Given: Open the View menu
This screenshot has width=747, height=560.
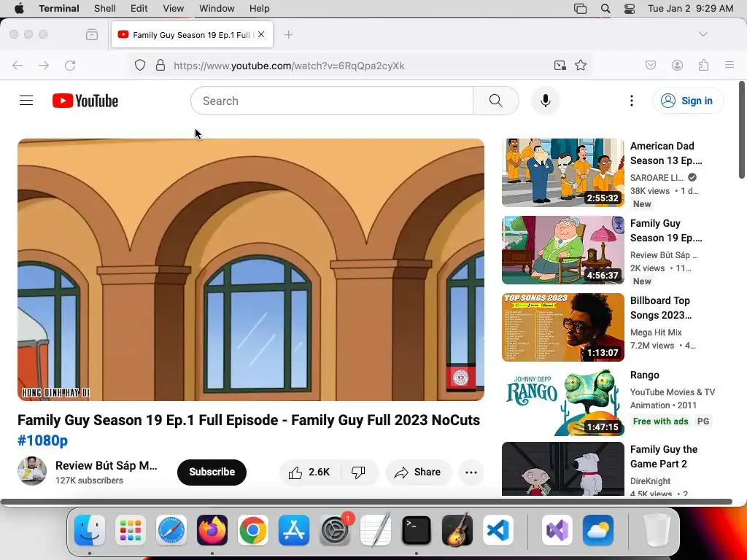Looking at the screenshot, I should point(174,9).
